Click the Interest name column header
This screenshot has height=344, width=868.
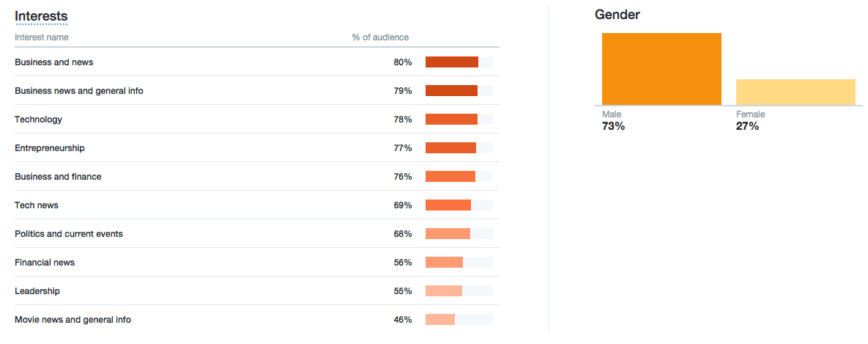(42, 37)
